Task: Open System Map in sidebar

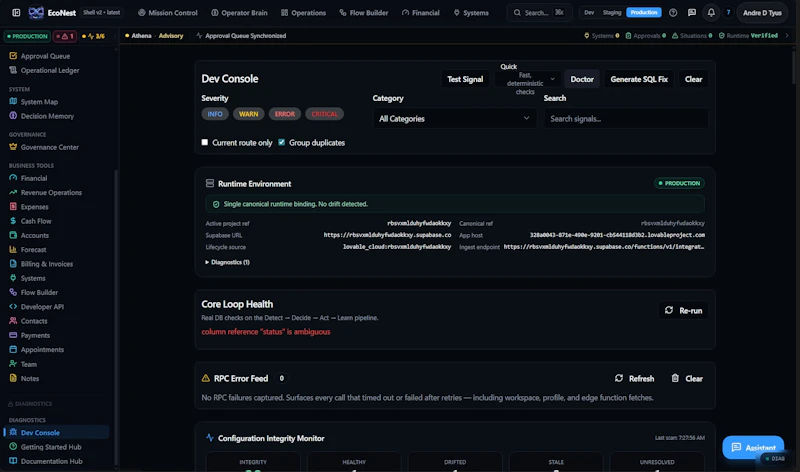Action: [x=34, y=102]
